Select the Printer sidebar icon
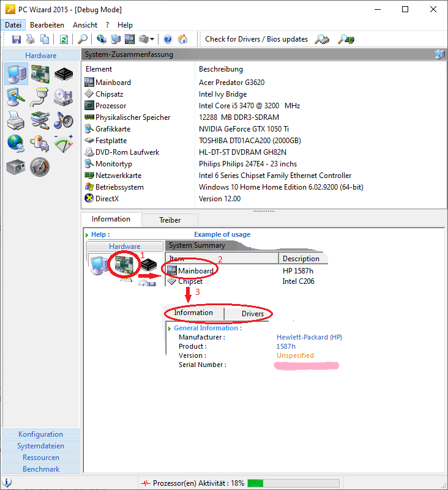This screenshot has width=448, height=490. click(16, 121)
